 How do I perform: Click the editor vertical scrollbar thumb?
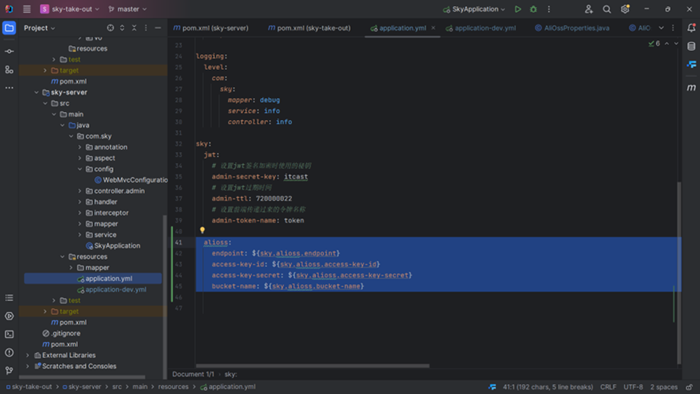[679, 273]
